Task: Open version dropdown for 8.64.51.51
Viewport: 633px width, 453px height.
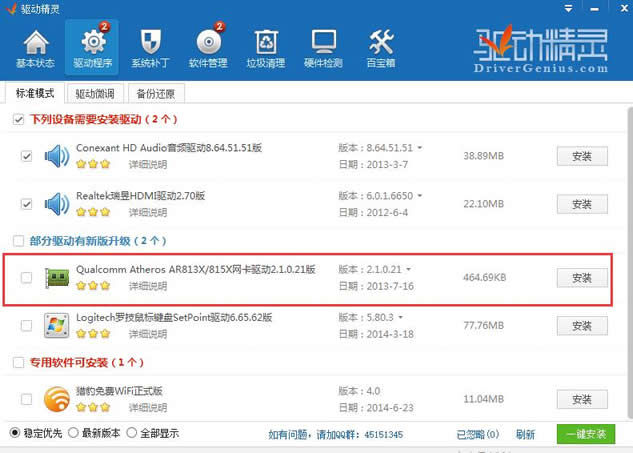Action: [x=420, y=148]
